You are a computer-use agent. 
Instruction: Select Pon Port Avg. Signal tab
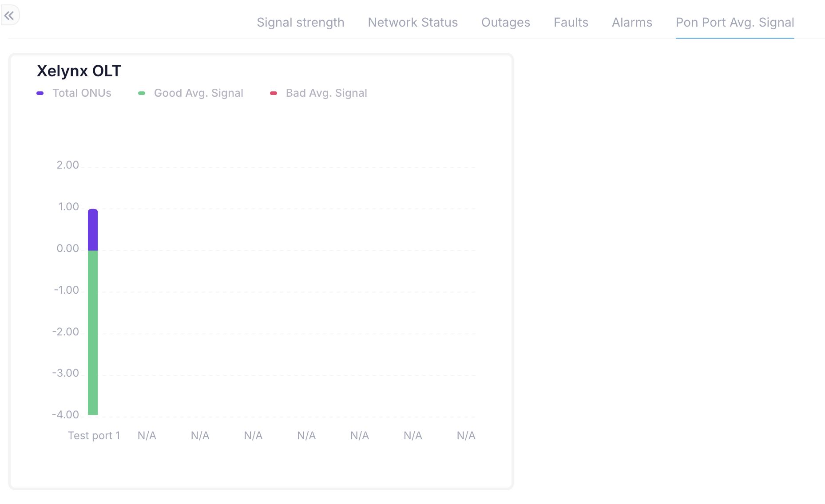point(734,23)
